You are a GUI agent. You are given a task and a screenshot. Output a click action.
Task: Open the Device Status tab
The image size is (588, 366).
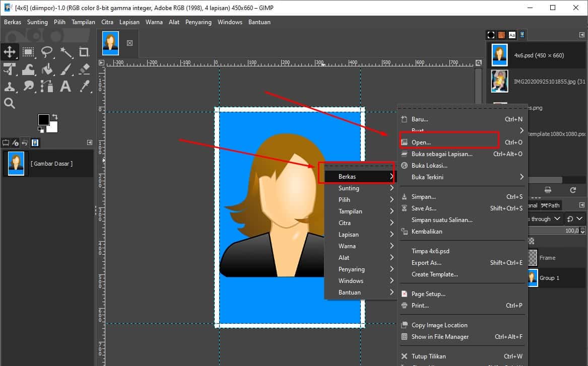click(16, 143)
